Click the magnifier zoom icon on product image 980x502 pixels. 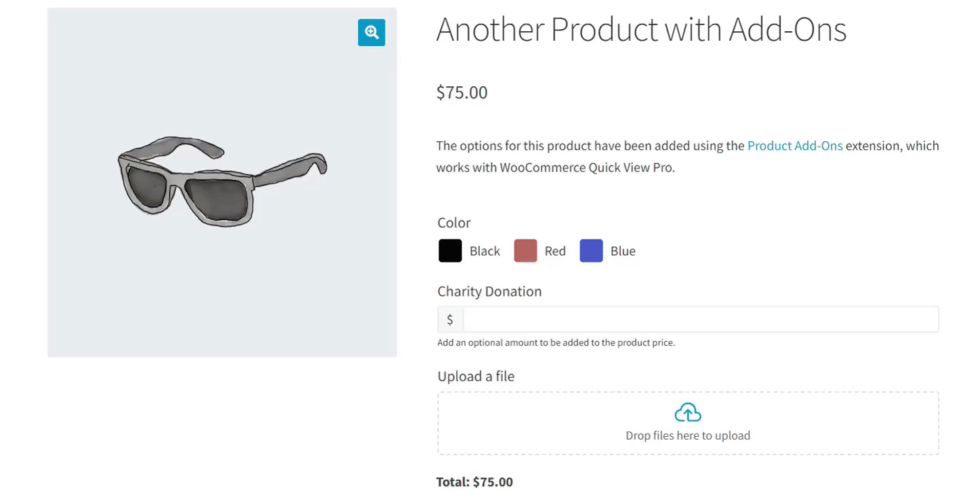tap(371, 33)
